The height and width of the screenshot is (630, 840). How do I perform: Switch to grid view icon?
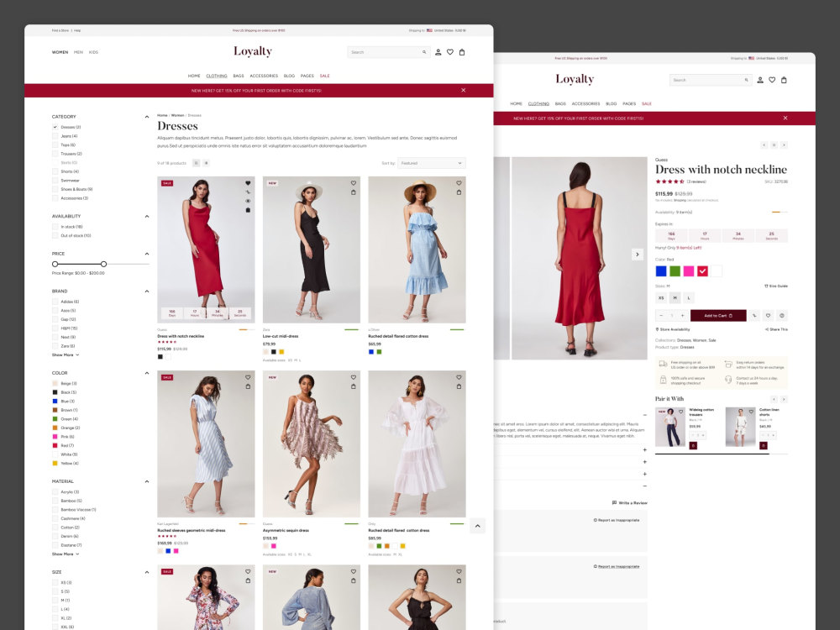pos(196,163)
